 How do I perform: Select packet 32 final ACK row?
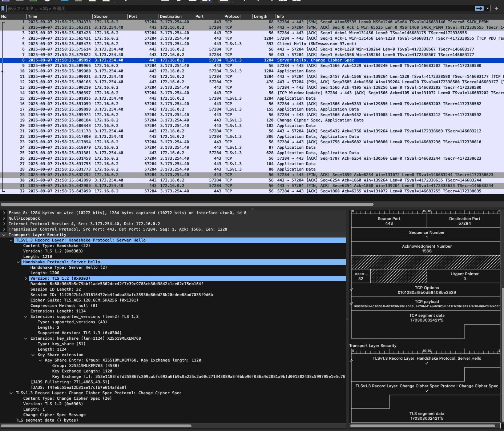pyautogui.click(x=252, y=191)
